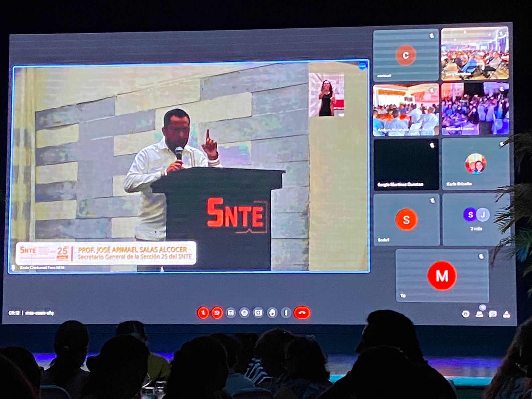This screenshot has height=399, width=532.
Task: Click muted mic icon on Manuel Lizama tile
Action: (502, 88)
